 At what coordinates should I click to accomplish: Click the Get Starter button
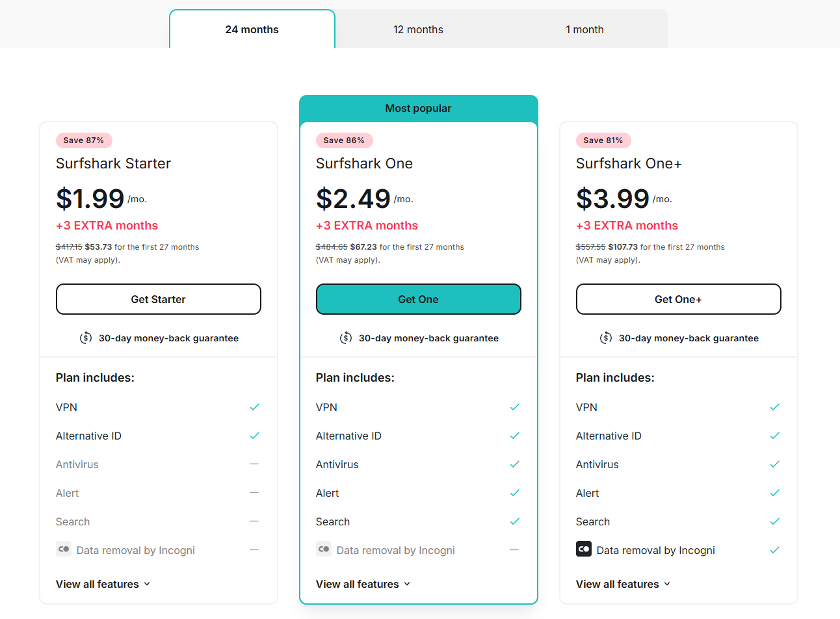tap(159, 299)
